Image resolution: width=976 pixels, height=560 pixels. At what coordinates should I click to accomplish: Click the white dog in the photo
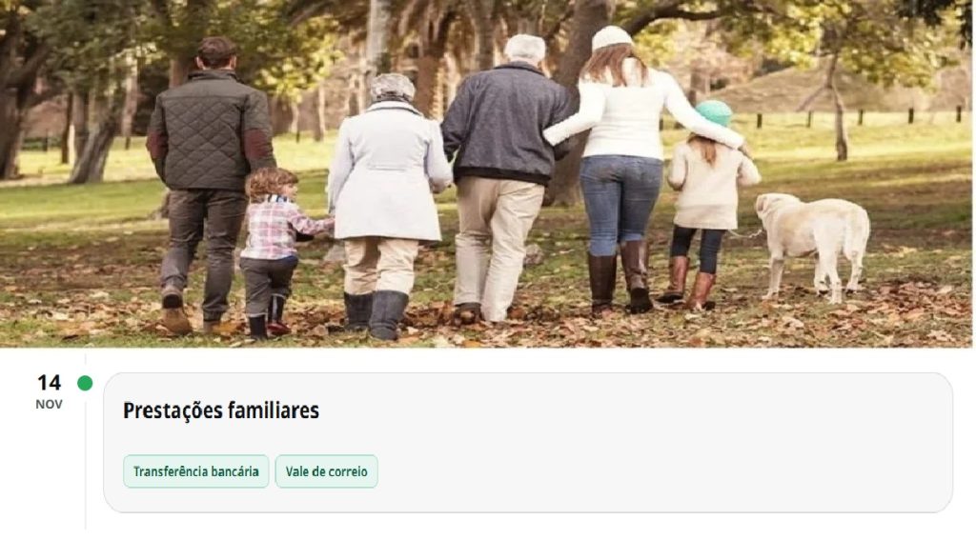[812, 246]
